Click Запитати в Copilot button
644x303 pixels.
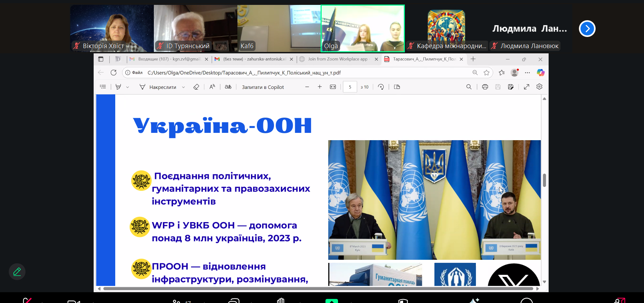(263, 87)
